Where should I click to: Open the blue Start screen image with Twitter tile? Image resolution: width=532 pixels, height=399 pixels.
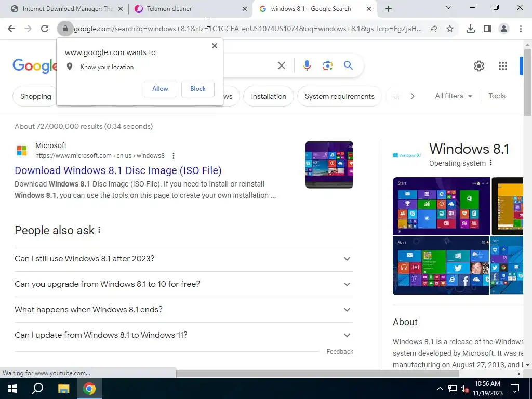point(441,265)
